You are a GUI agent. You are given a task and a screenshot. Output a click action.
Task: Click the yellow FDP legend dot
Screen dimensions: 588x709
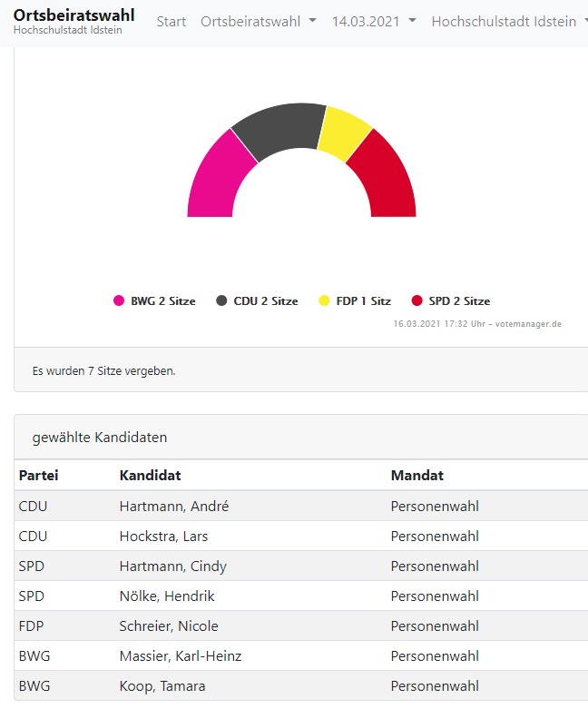pos(324,300)
